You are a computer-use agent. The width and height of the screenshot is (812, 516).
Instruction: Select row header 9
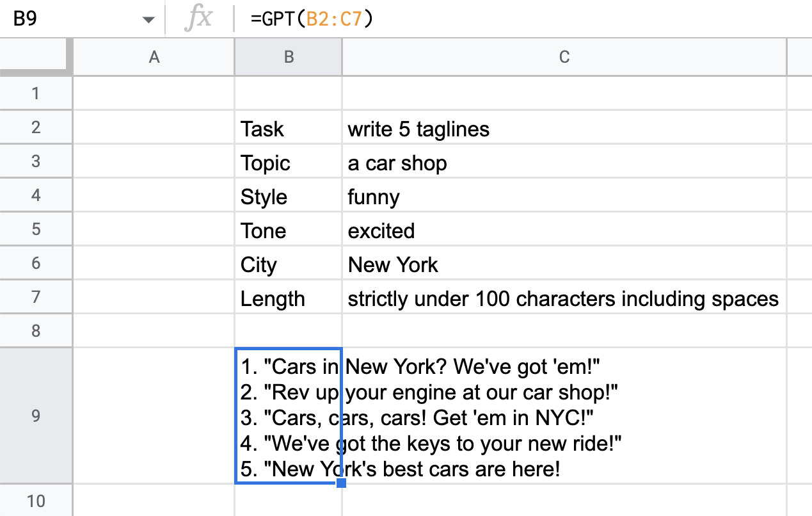[35, 417]
